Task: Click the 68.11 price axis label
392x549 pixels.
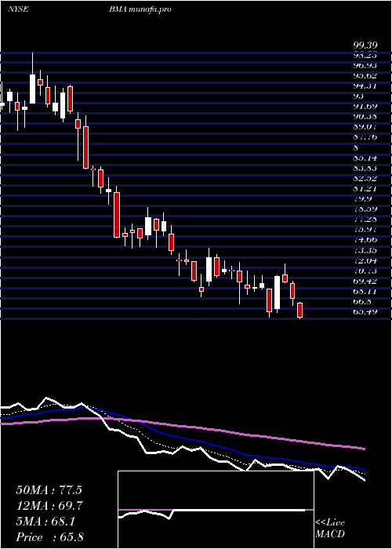Action: coord(365,291)
